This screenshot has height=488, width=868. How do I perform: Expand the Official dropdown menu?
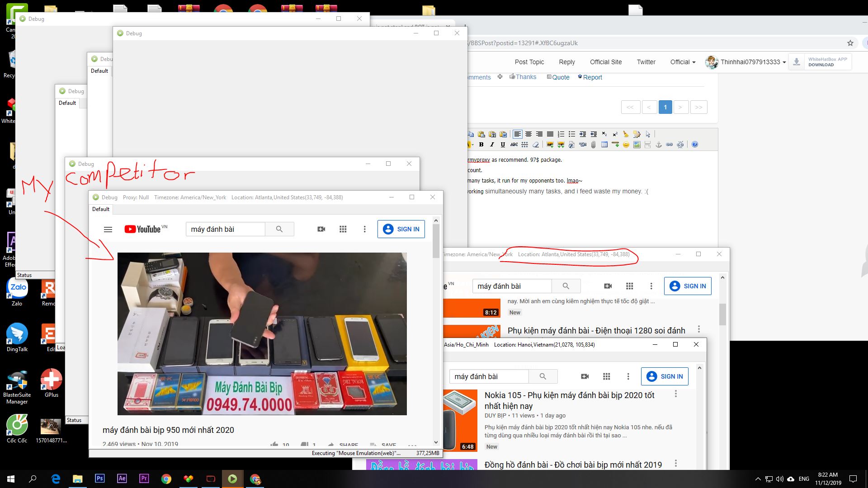tap(683, 62)
